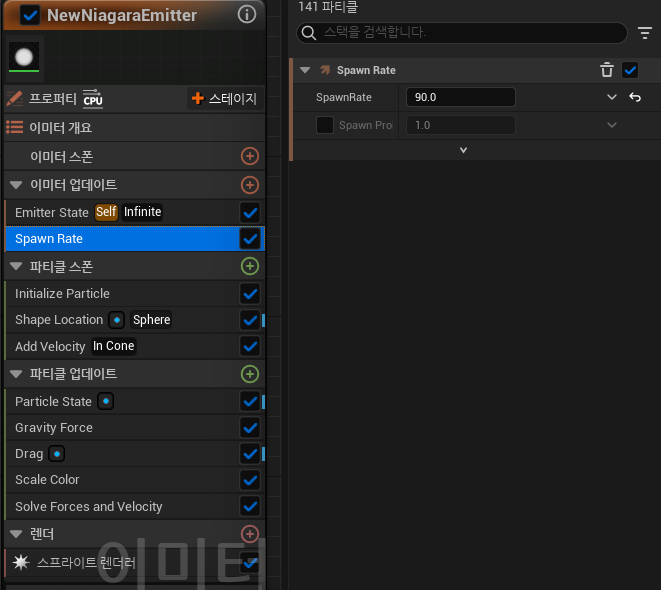Click the Infinite loop tag
The image size is (661, 590).
pos(142,212)
